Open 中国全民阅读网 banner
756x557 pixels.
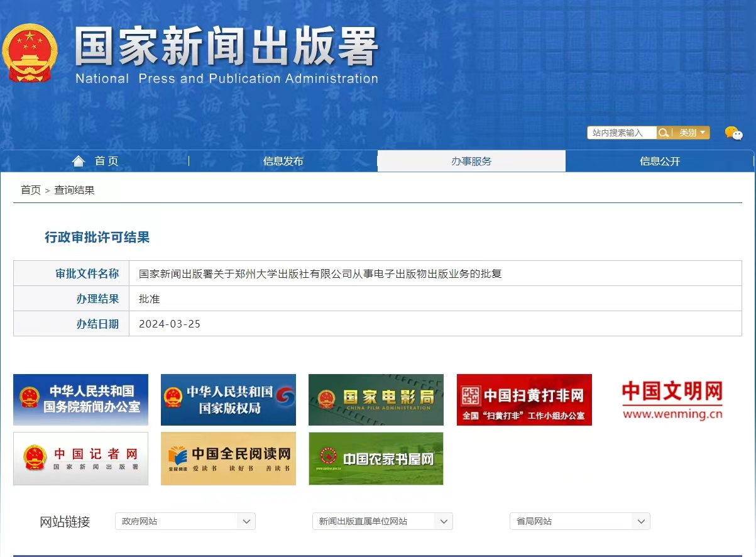click(228, 458)
